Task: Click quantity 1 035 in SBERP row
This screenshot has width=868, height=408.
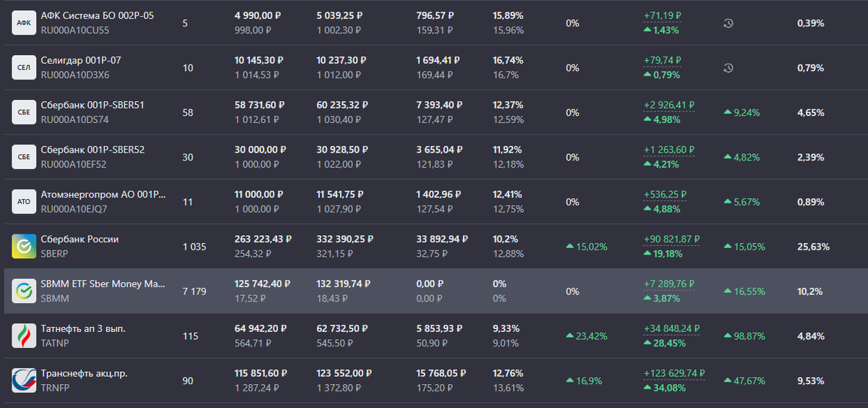Action: [x=194, y=247]
